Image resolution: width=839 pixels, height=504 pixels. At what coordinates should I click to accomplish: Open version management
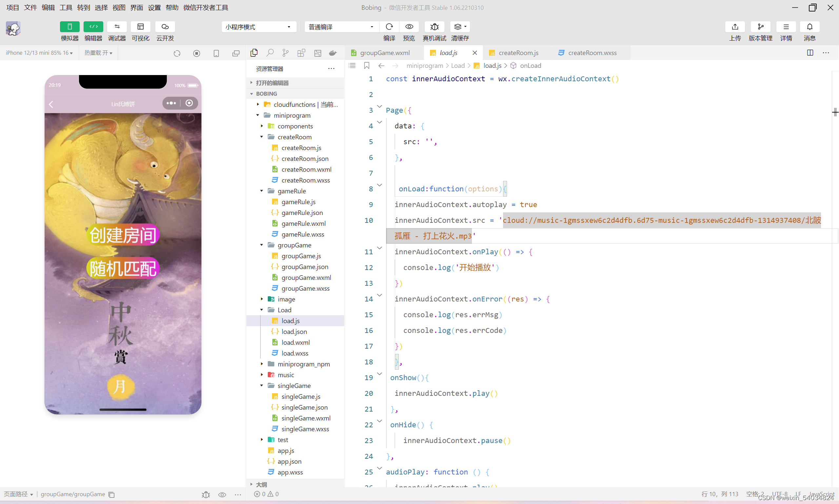(x=761, y=27)
